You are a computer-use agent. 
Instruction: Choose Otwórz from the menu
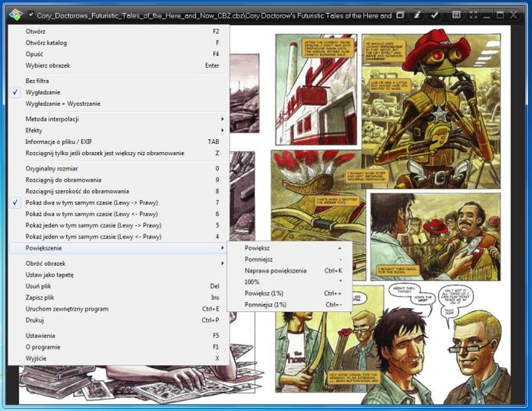pyautogui.click(x=119, y=31)
